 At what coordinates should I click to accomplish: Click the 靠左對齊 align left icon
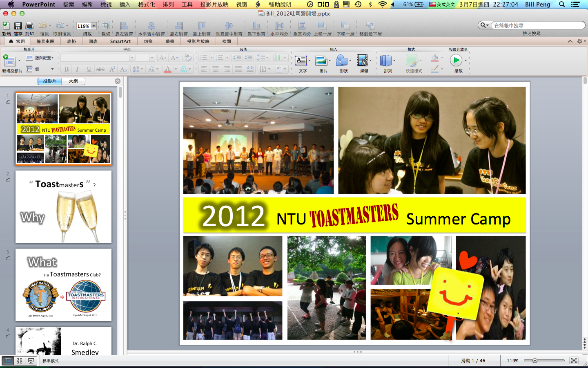click(124, 26)
